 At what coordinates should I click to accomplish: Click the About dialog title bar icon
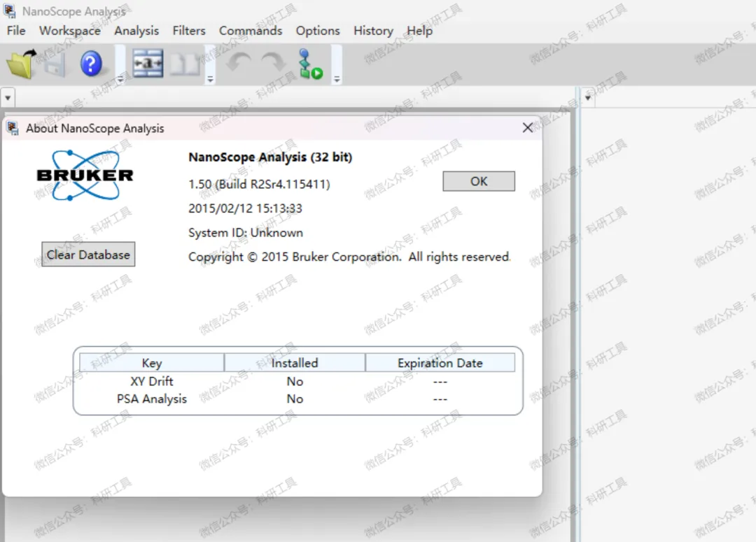click(x=12, y=128)
